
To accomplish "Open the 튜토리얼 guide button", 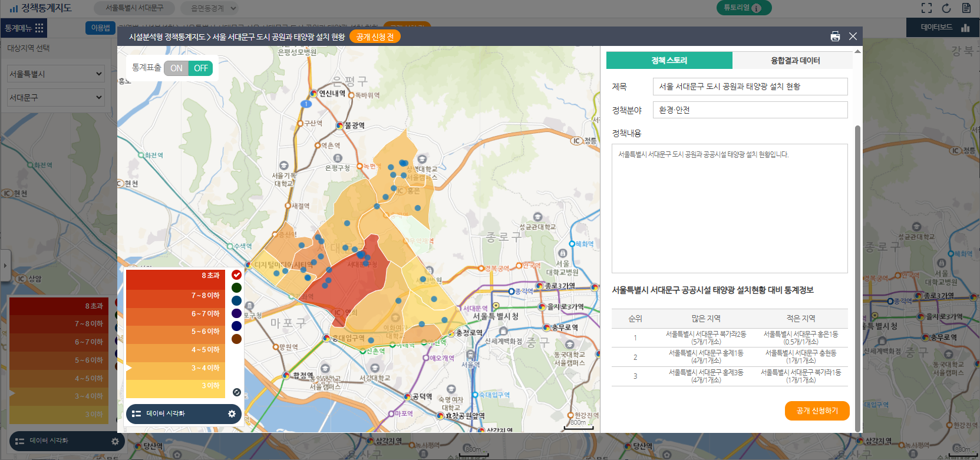I will click(x=743, y=8).
